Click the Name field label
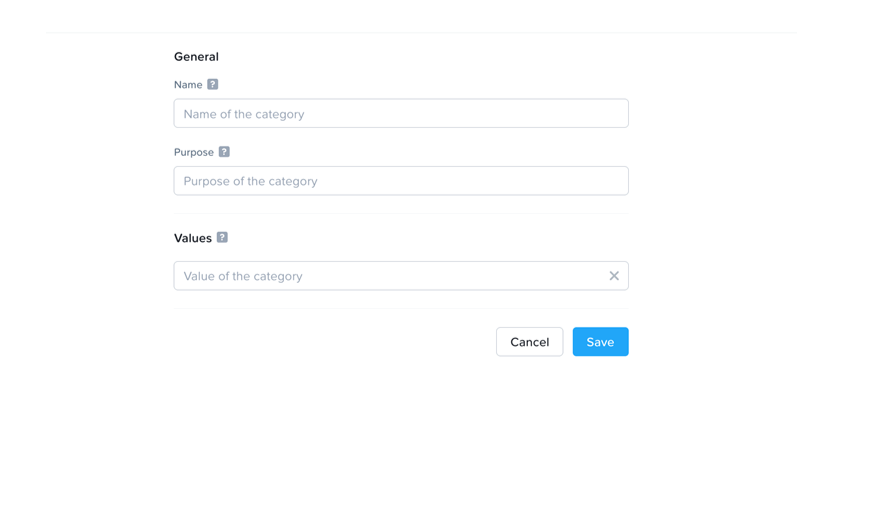Screen dimensions: 873x512 [x=188, y=85]
